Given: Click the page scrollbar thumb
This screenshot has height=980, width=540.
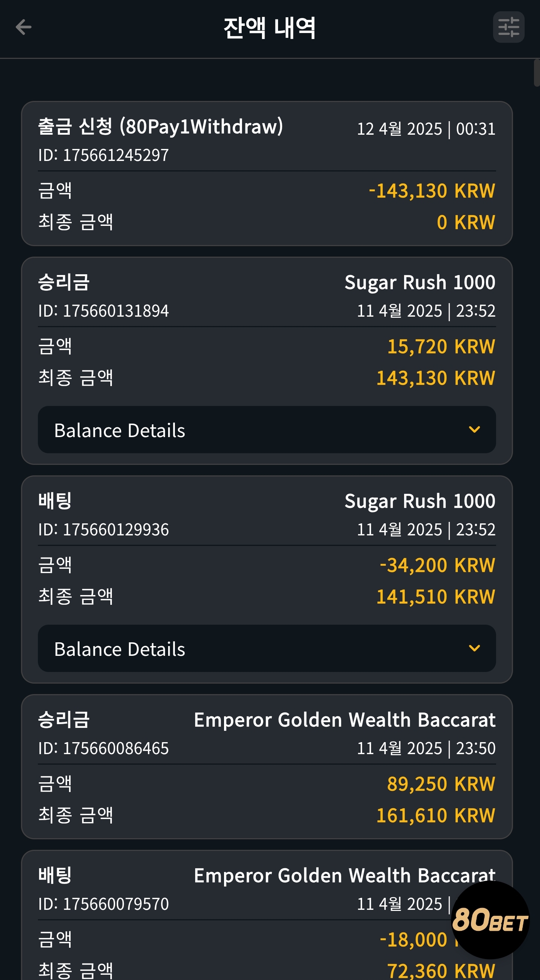Looking at the screenshot, I should point(537,73).
